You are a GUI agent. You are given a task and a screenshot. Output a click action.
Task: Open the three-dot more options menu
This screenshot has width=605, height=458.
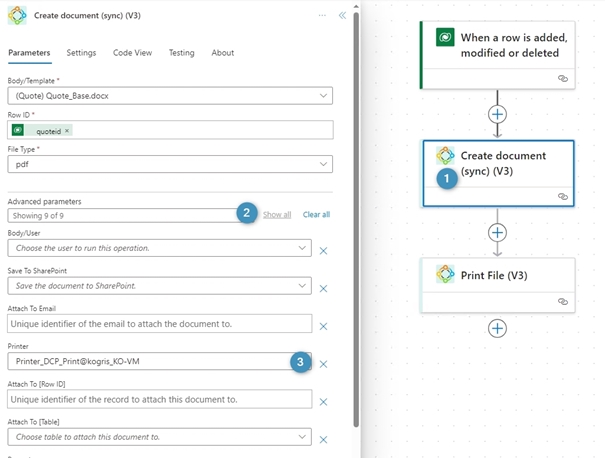point(322,15)
